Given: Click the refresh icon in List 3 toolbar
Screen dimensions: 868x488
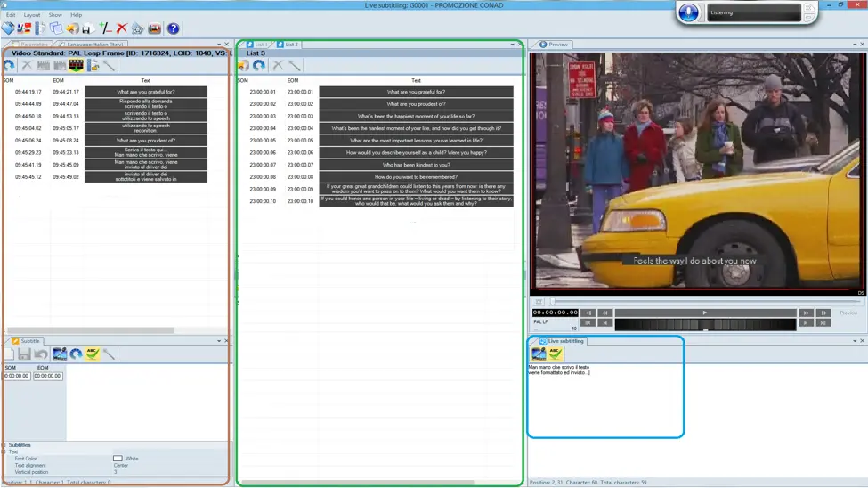Looking at the screenshot, I should (x=258, y=65).
